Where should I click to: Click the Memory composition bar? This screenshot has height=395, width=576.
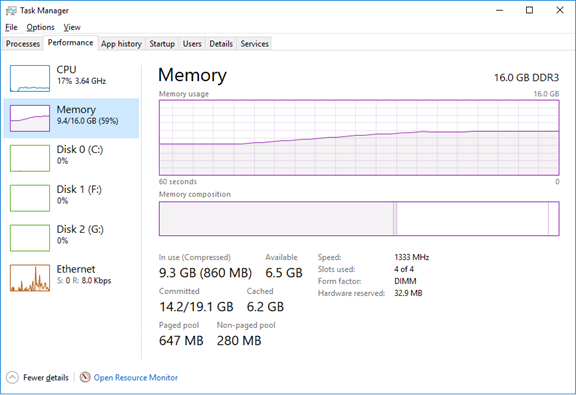359,219
